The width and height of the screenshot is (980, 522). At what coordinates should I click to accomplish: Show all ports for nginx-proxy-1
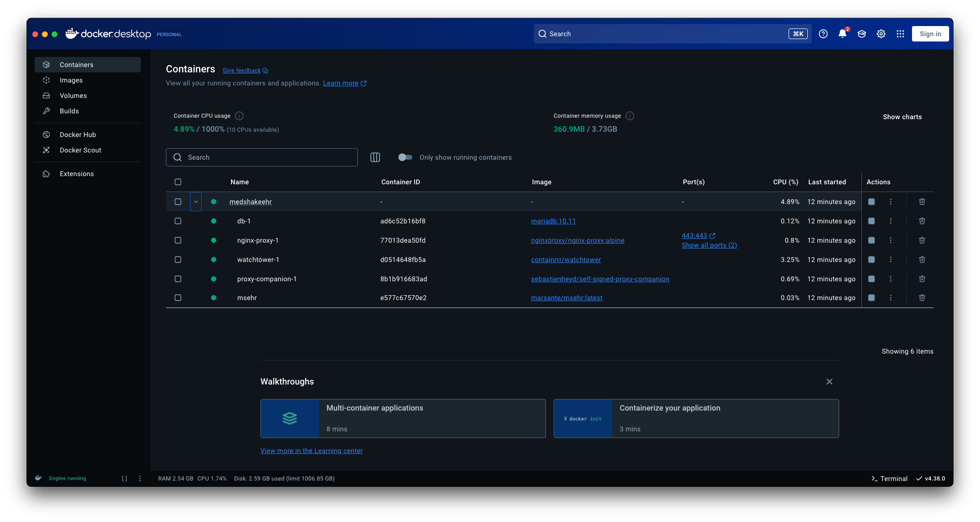[709, 245]
